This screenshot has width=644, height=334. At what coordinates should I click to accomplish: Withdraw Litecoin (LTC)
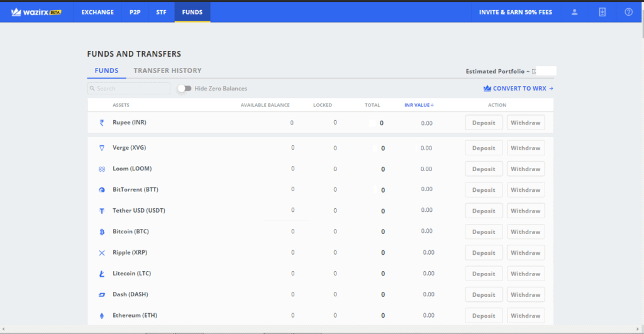526,274
